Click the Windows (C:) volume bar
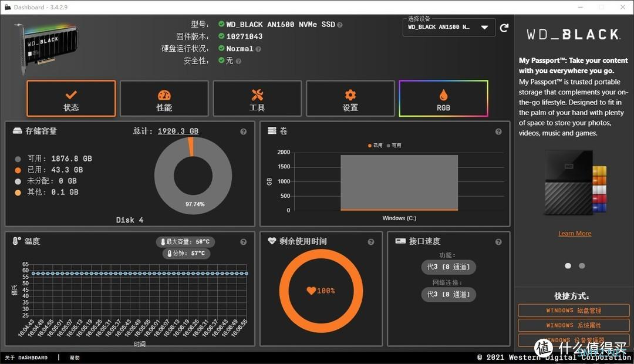 point(399,183)
